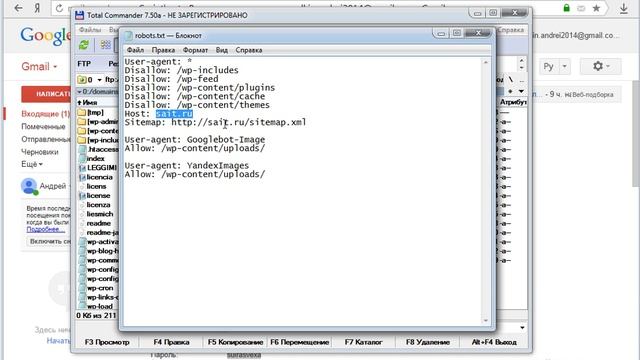
Task: Select the readme file in file list
Action: pyautogui.click(x=95, y=223)
